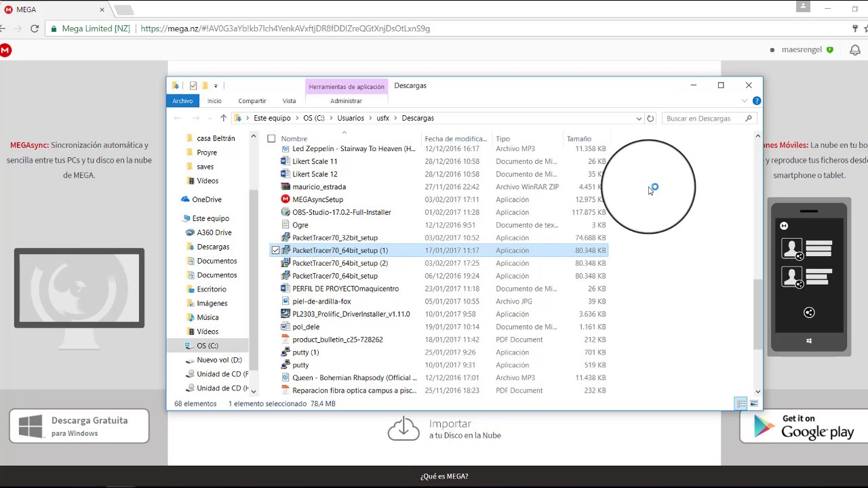Click the Explorer help question mark icon

(x=757, y=101)
